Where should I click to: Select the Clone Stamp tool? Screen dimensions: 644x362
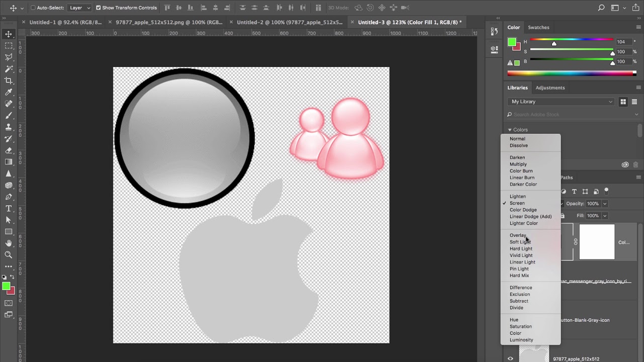point(9,127)
